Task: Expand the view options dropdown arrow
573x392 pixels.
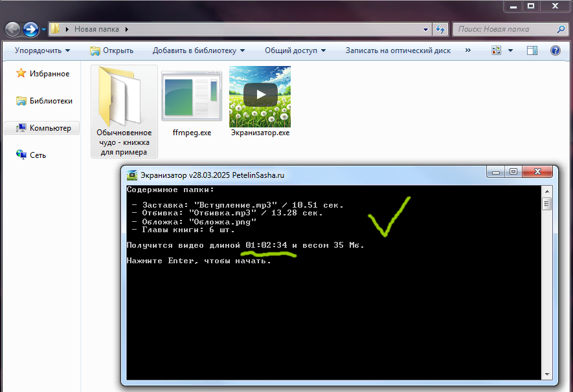Action: pyautogui.click(x=510, y=50)
